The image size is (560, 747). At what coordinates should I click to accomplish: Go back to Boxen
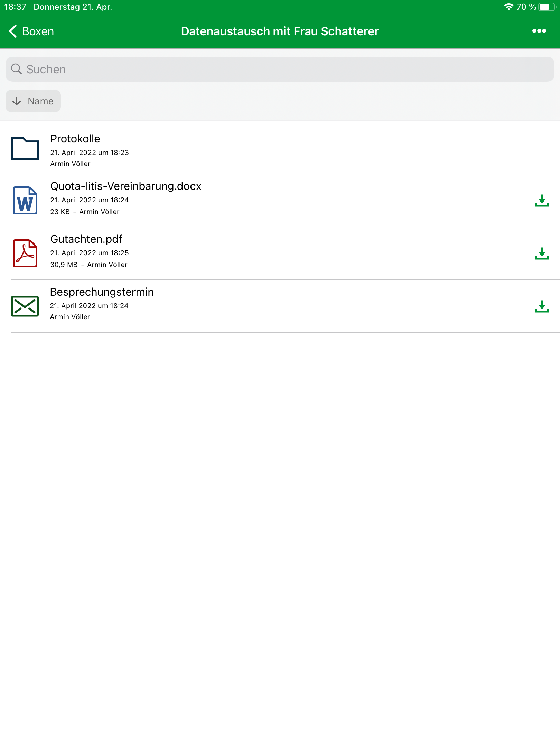[x=31, y=31]
